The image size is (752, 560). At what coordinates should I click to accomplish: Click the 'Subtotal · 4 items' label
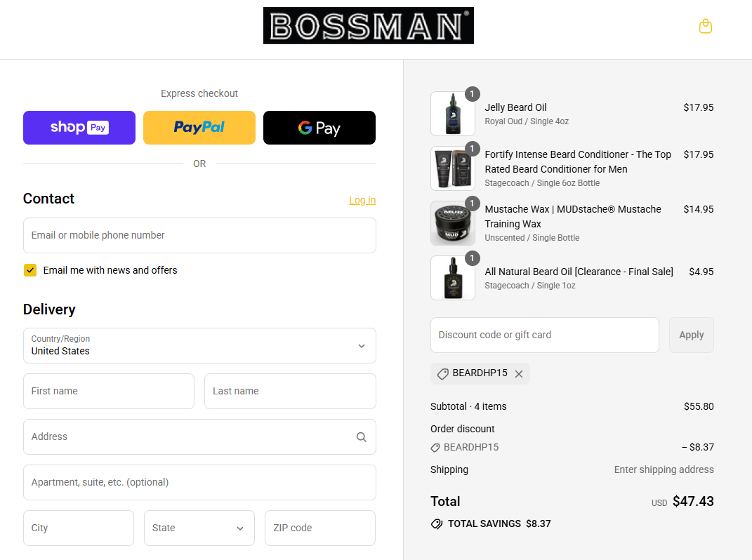[x=468, y=406]
